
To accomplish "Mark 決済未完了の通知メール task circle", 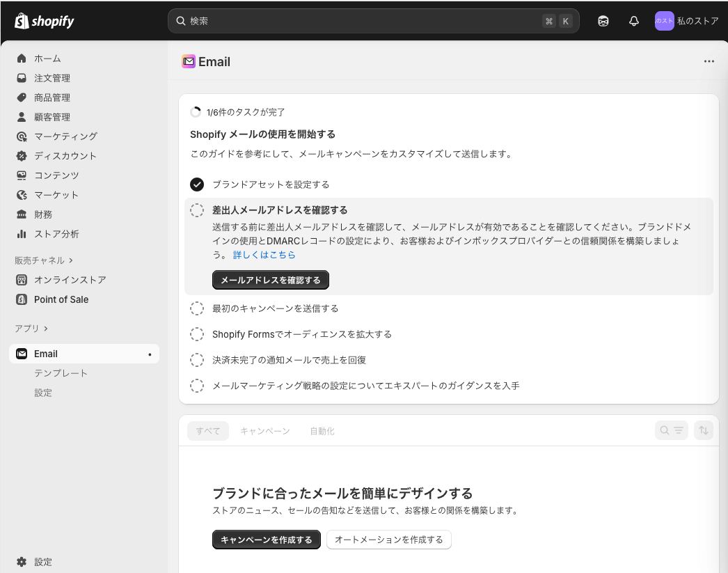I will click(197, 360).
